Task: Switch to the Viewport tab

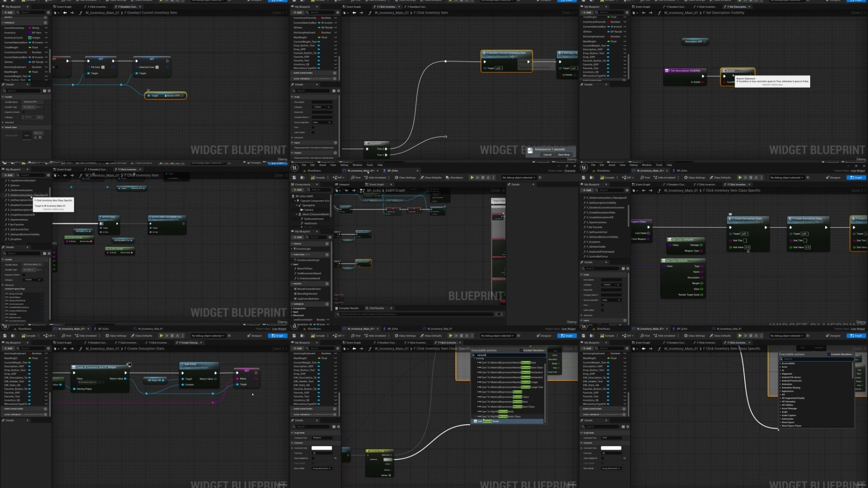Action: click(344, 184)
